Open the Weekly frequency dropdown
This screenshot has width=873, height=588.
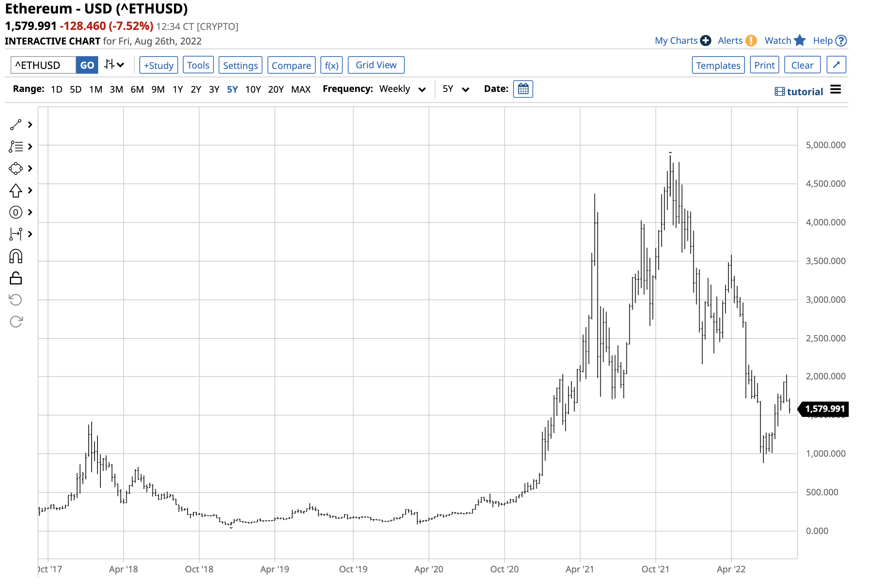click(x=403, y=89)
